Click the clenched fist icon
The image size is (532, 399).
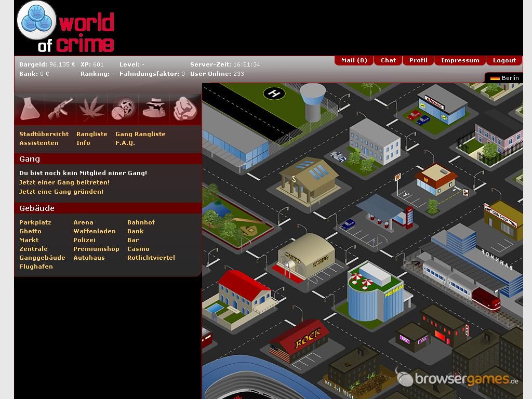tap(185, 109)
